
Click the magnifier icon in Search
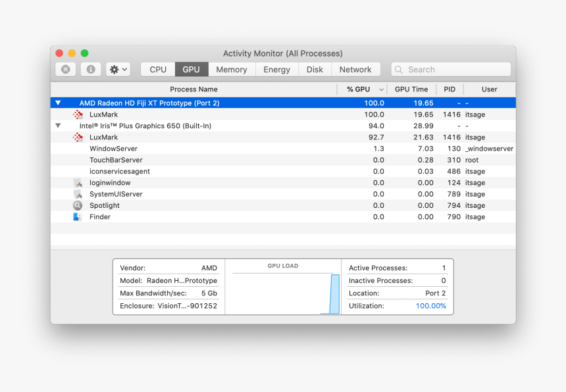pos(399,70)
